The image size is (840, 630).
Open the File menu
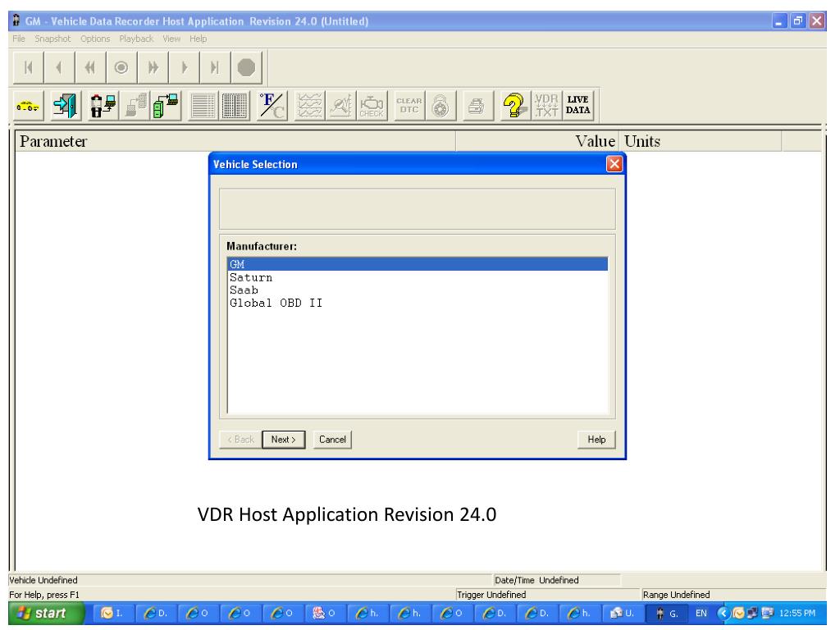point(19,39)
